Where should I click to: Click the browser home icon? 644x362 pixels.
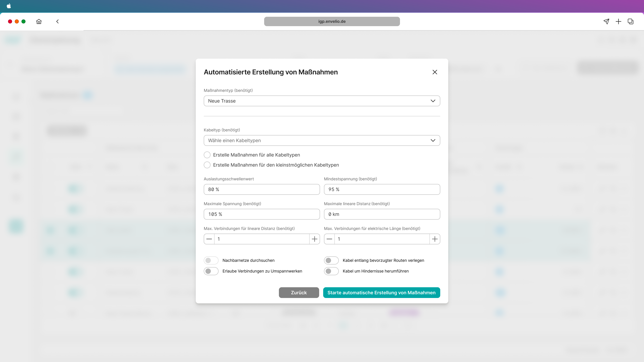39,21
